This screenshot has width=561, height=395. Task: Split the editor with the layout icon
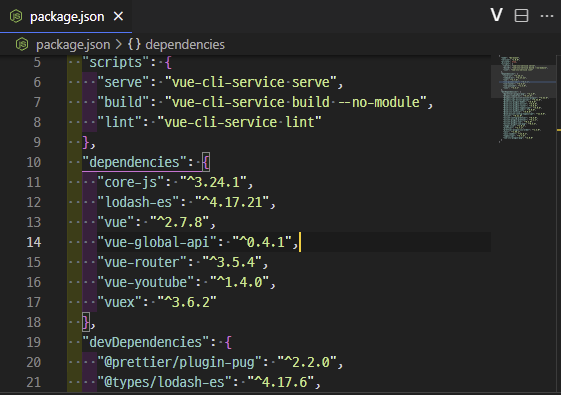[x=521, y=16]
